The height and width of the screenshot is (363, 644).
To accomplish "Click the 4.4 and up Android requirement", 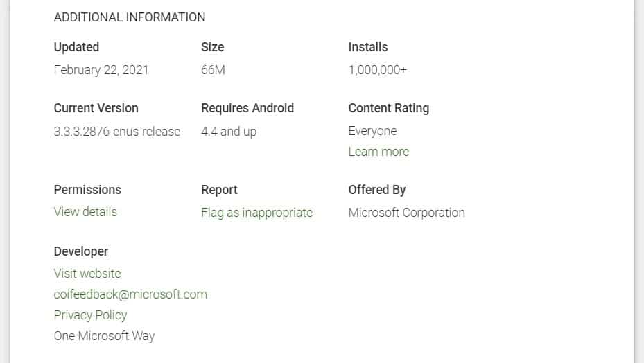I will [x=229, y=132].
